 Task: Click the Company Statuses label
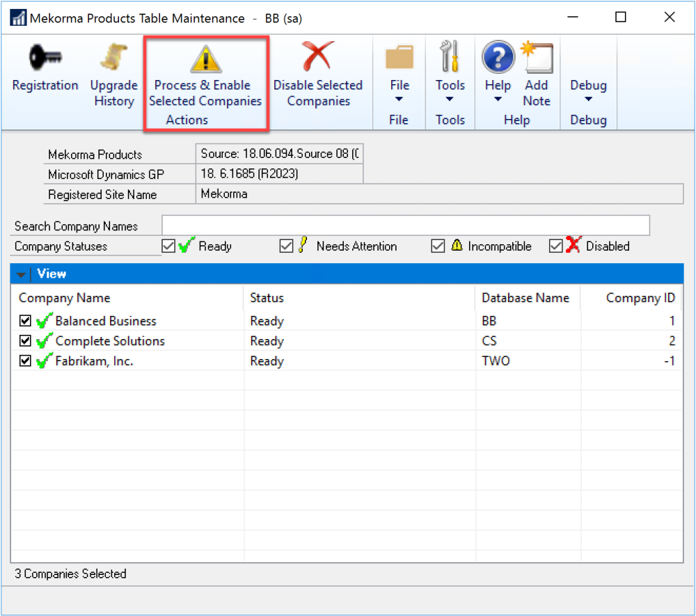coord(61,246)
